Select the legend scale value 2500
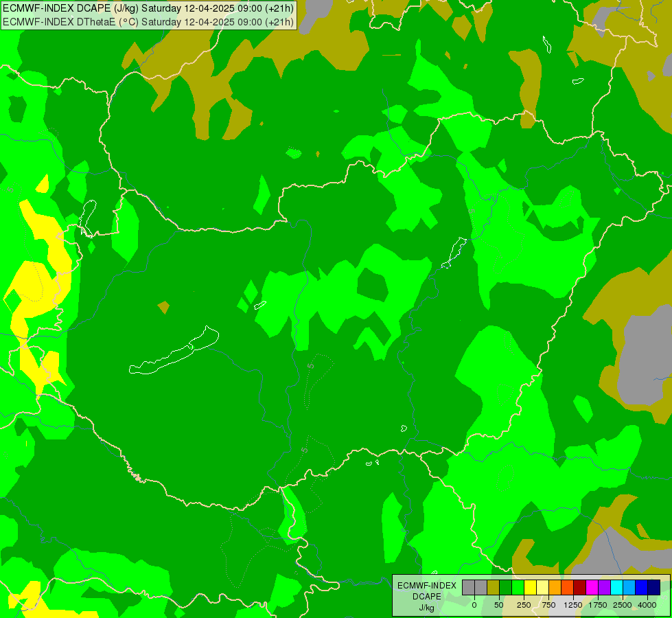Image resolution: width=672 pixels, height=618 pixels. click(x=623, y=605)
